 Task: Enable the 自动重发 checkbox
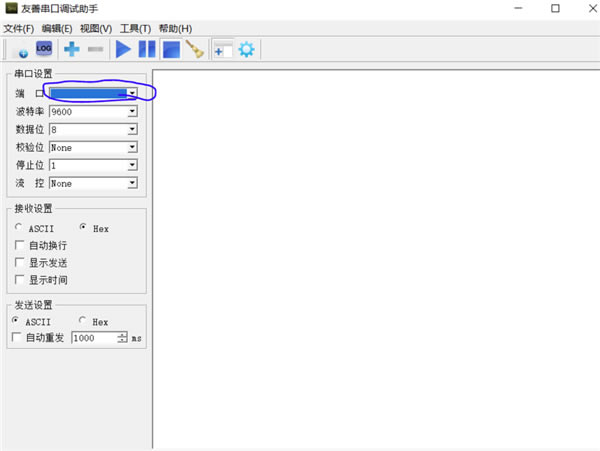[x=17, y=338]
